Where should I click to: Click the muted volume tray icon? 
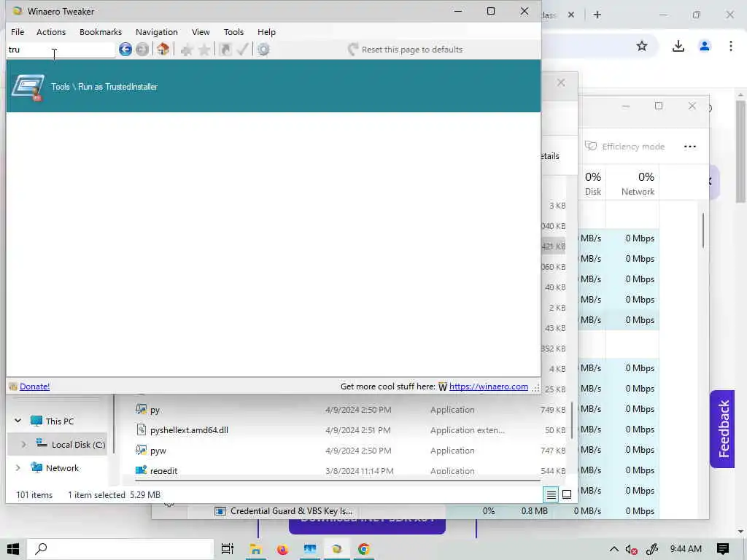pos(631,549)
